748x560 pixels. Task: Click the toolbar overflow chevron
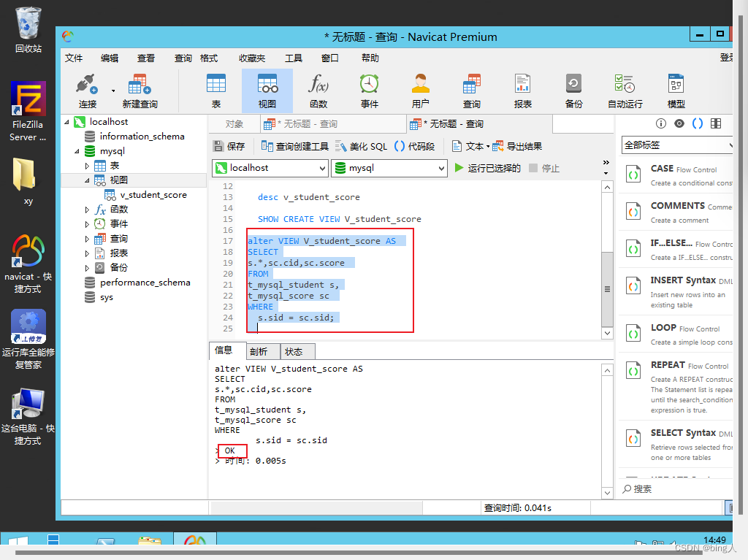point(606,163)
